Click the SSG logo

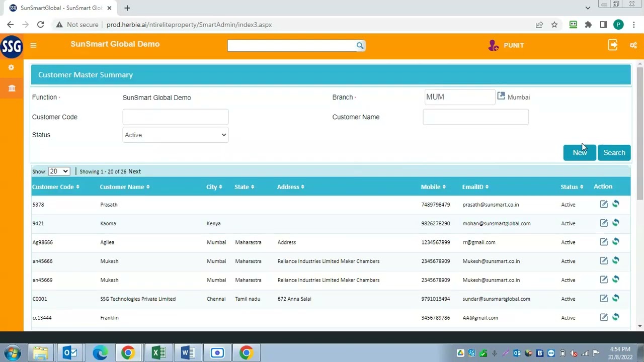click(x=12, y=46)
